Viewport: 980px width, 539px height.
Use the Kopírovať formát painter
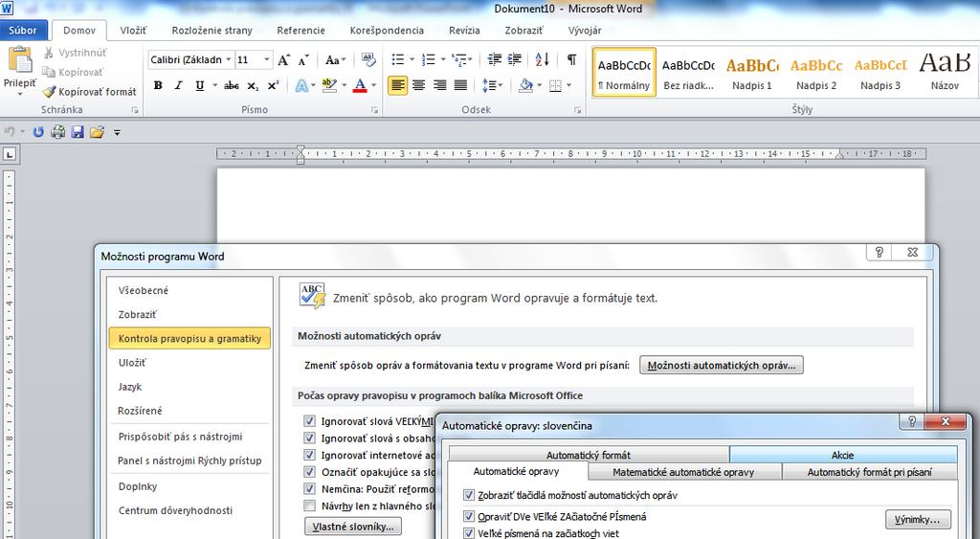coord(89,91)
